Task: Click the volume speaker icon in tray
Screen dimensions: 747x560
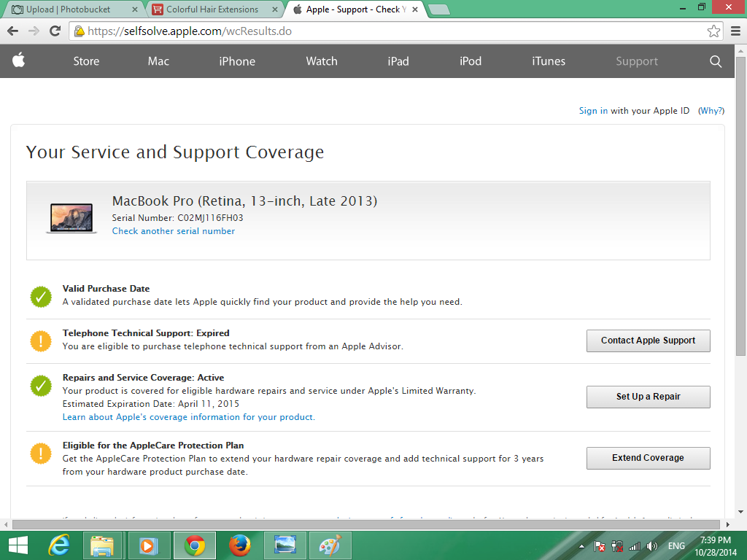Action: [x=651, y=546]
